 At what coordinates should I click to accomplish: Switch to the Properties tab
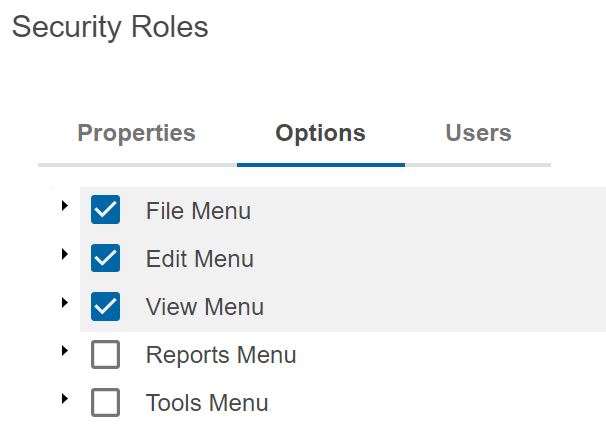[x=137, y=133]
